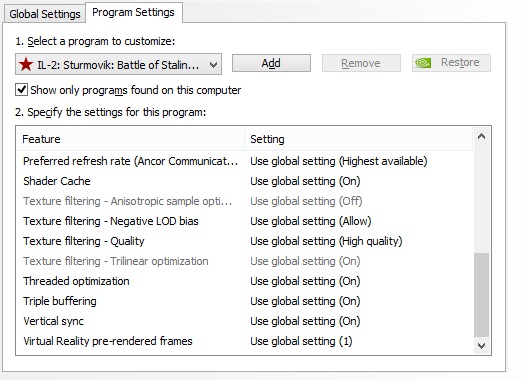
Task: Click the settings list scroll down arrow
Action: pyautogui.click(x=481, y=346)
